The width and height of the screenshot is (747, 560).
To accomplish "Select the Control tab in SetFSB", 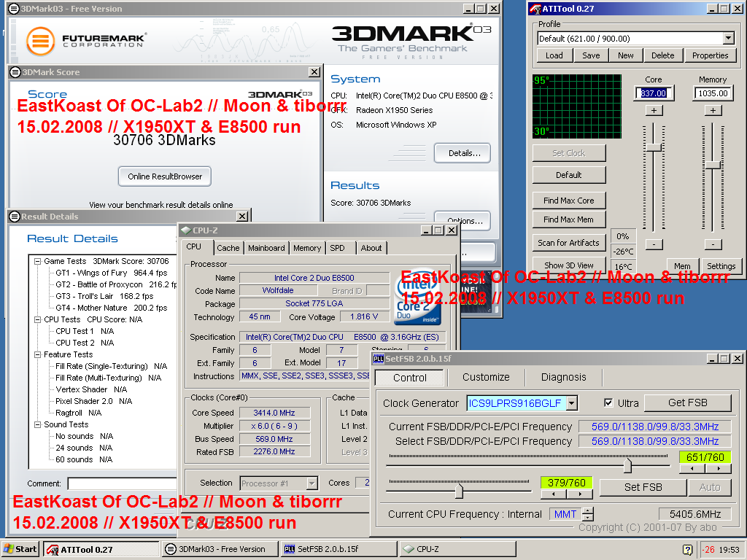I will click(x=410, y=378).
